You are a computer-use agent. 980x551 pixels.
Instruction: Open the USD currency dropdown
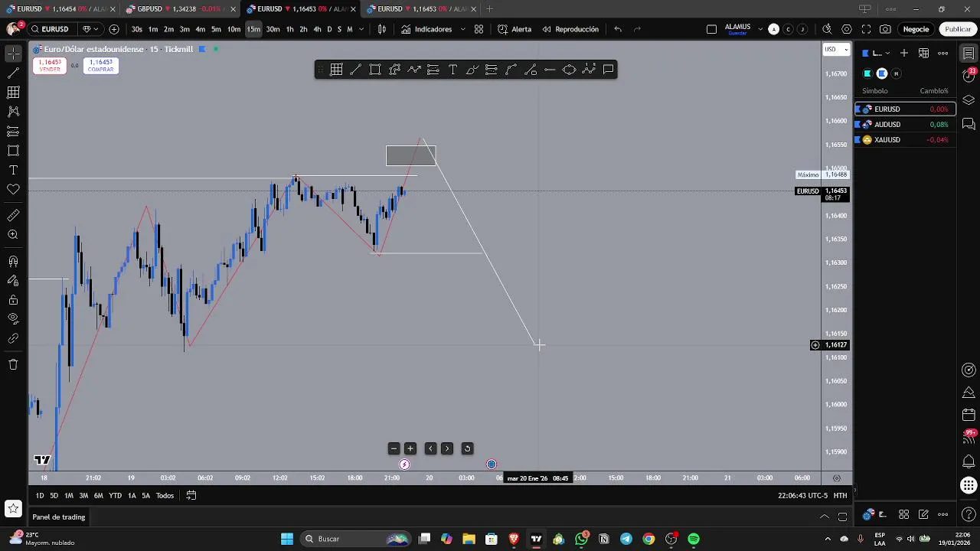pos(836,49)
